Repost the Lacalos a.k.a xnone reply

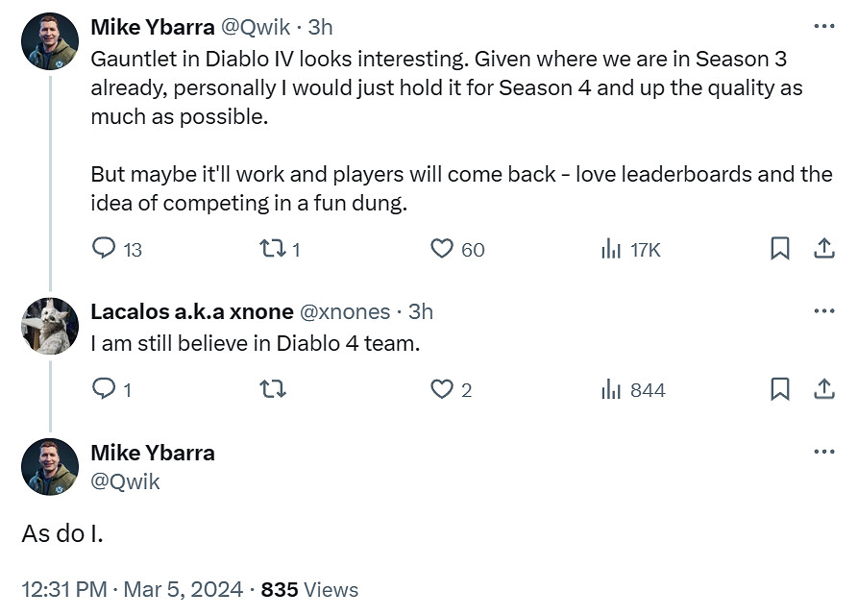tap(272, 389)
